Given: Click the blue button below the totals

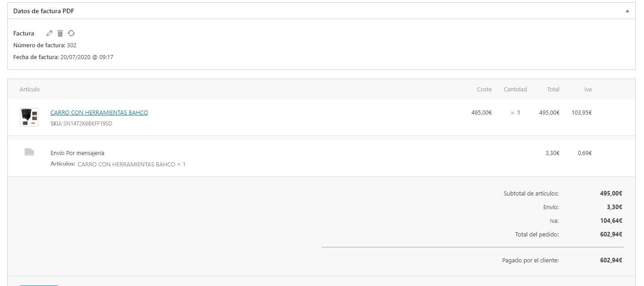Looking at the screenshot, I should point(39,285).
